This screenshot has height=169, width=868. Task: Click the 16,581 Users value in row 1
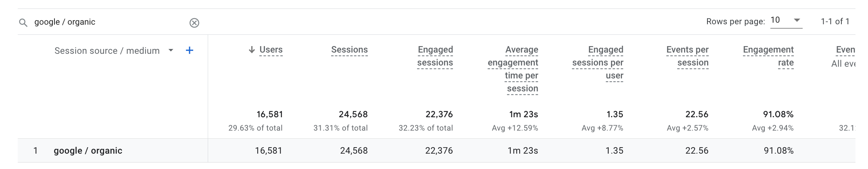pyautogui.click(x=269, y=151)
